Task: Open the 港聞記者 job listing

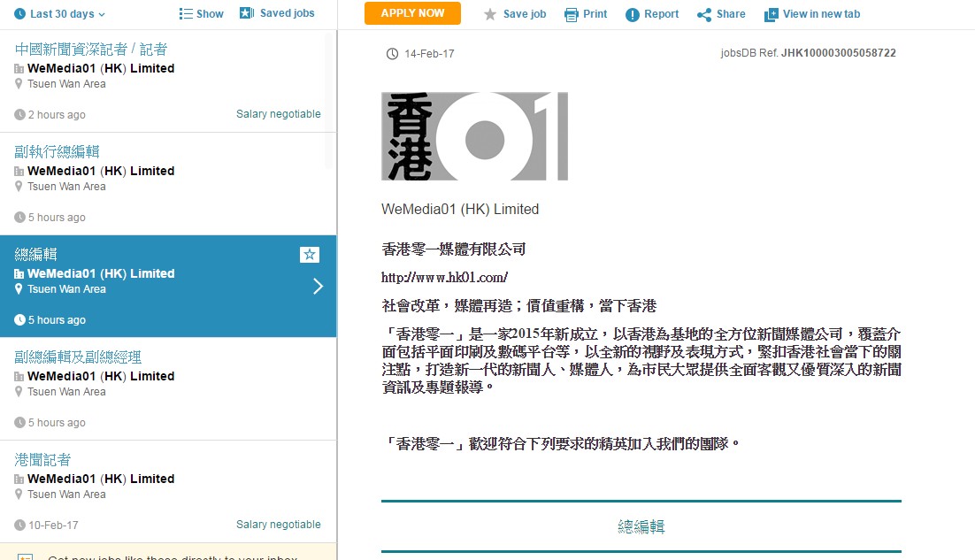Action: (42, 459)
